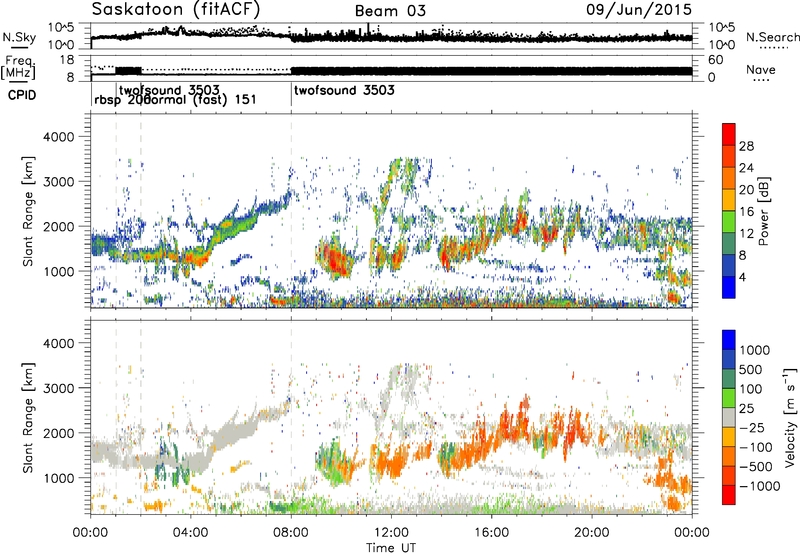Image resolution: width=800 pixels, height=554 pixels.
Task: Click the '1000' tick on Velocity colorbar
Action: pyautogui.click(x=755, y=350)
